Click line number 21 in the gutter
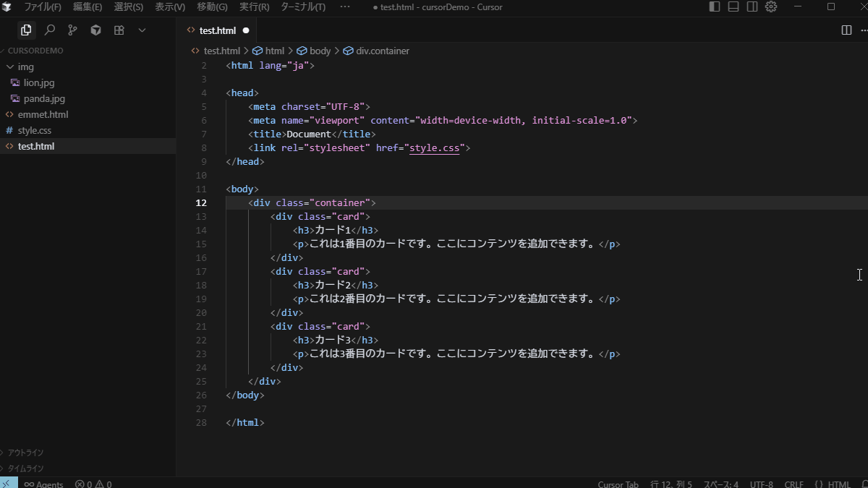This screenshot has height=488, width=868. [x=201, y=327]
